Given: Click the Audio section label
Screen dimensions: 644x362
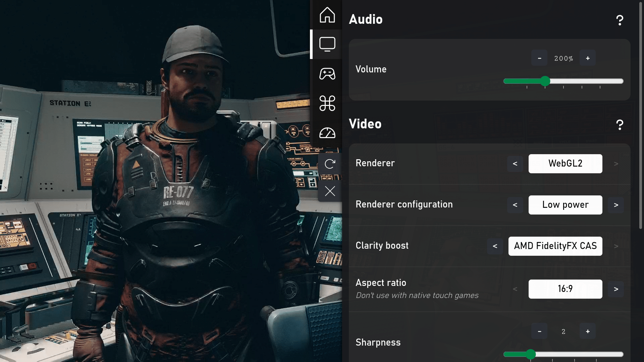Looking at the screenshot, I should point(365,20).
